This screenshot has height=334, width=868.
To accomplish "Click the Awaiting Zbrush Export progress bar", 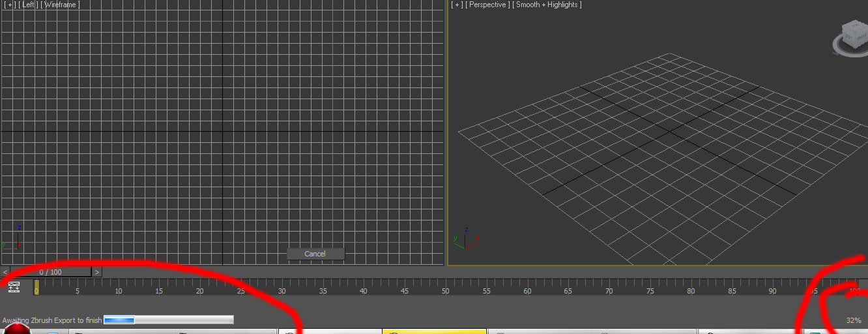I will (x=168, y=320).
